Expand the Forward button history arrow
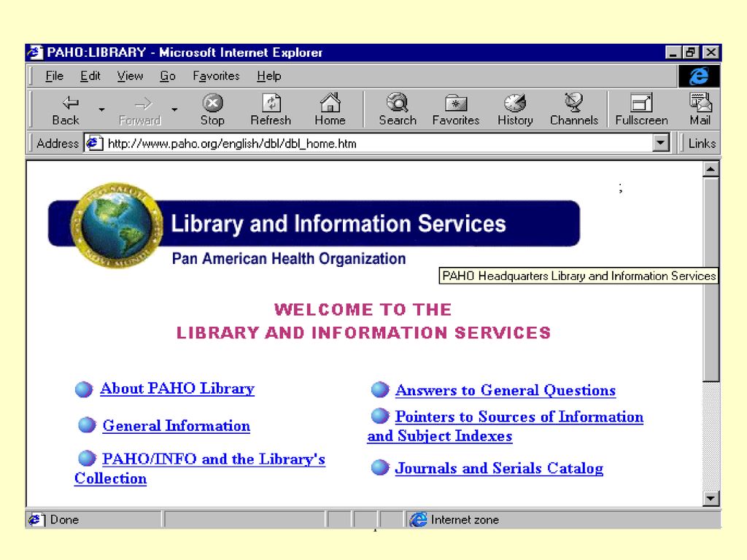 coord(175,110)
